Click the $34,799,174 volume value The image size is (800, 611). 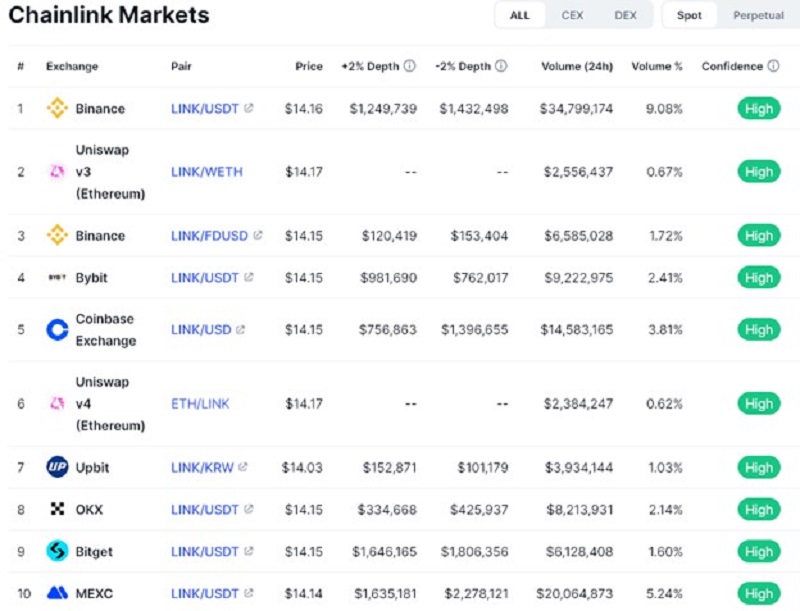tap(577, 109)
